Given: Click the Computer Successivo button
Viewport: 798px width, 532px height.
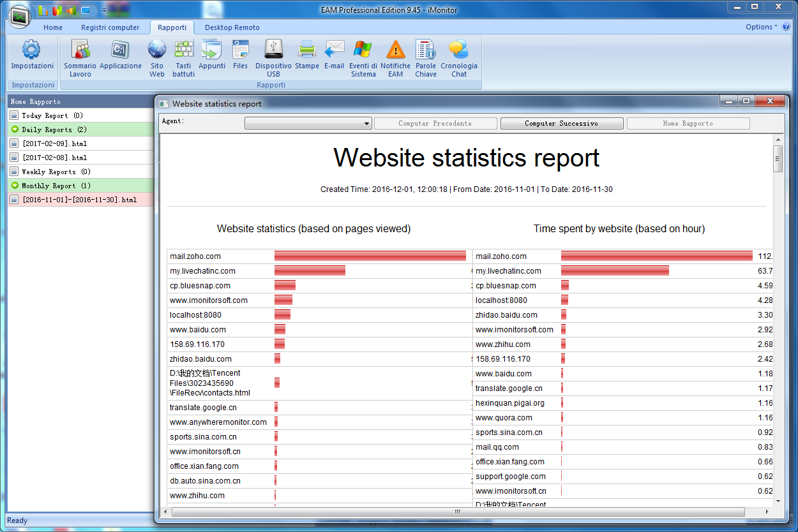Looking at the screenshot, I should pos(561,123).
